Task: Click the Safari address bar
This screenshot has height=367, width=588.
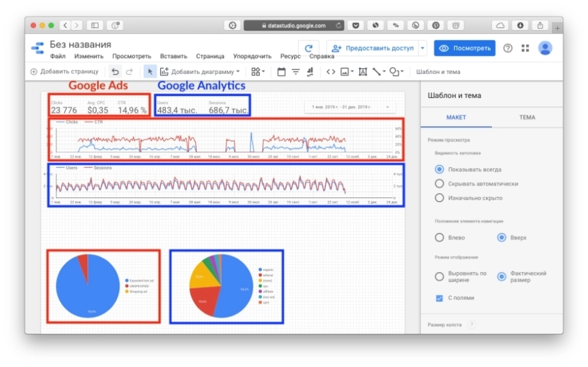Action: tap(293, 25)
